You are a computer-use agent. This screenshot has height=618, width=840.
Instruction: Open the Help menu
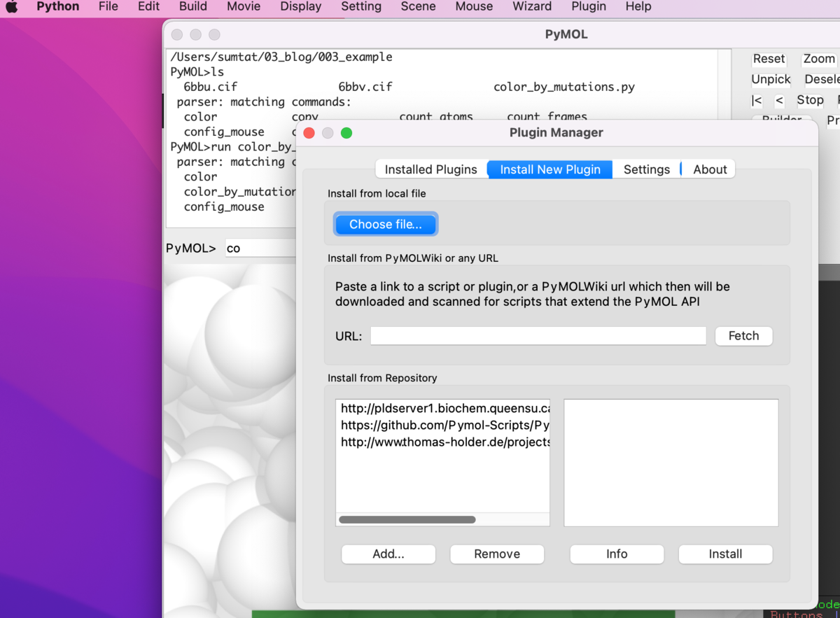[x=638, y=6]
